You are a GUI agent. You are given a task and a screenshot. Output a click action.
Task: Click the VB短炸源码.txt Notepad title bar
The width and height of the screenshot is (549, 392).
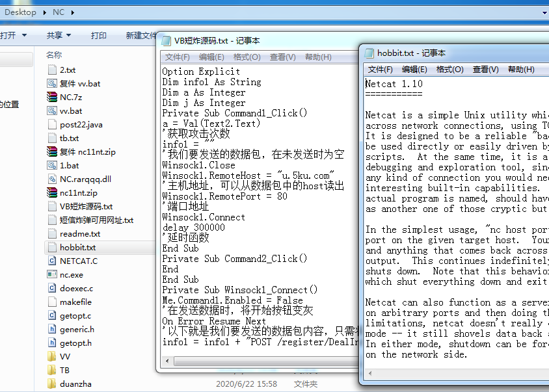pos(259,40)
